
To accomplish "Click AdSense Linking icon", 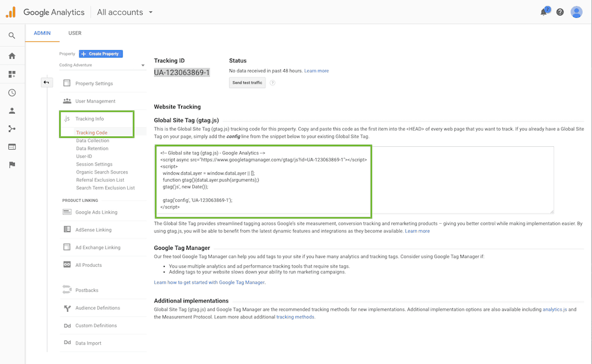I will click(x=67, y=229).
